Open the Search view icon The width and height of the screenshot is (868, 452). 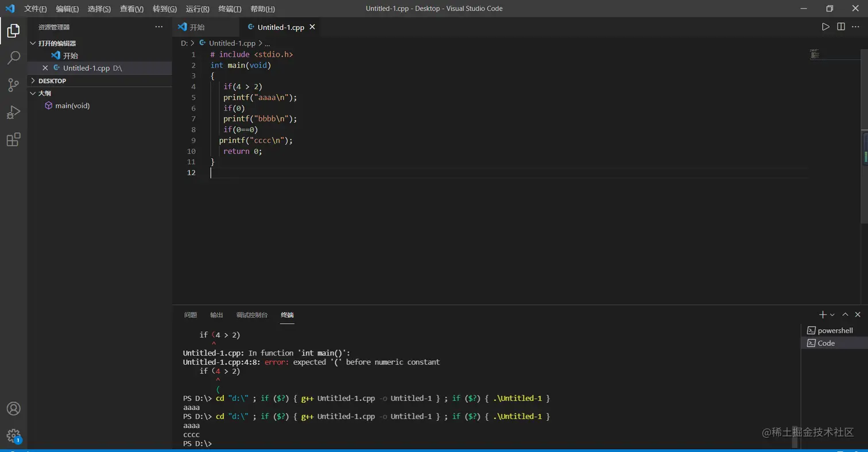coord(13,57)
